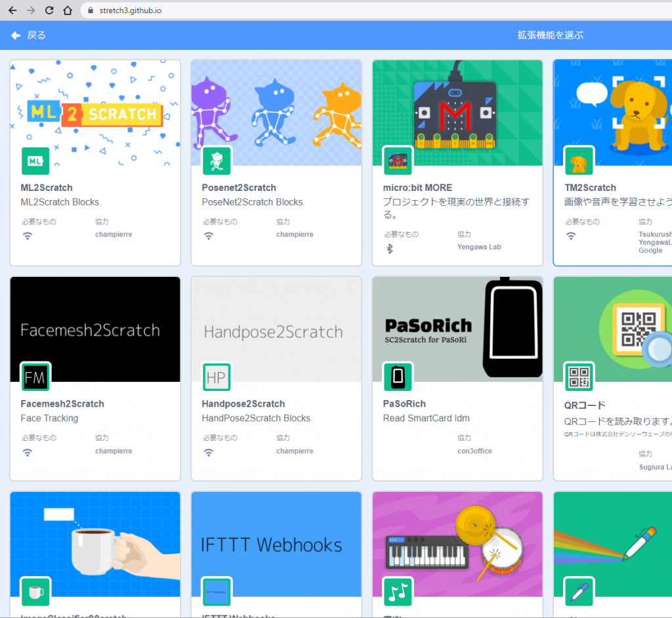
Task: Click the Handpose2Scratch HP badge icon
Action: (217, 377)
